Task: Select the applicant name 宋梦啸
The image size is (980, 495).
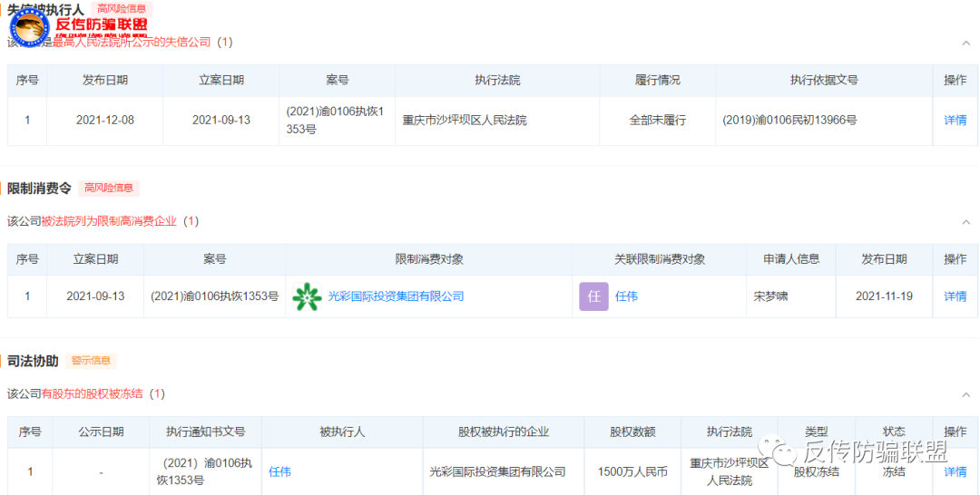Action: (x=770, y=296)
